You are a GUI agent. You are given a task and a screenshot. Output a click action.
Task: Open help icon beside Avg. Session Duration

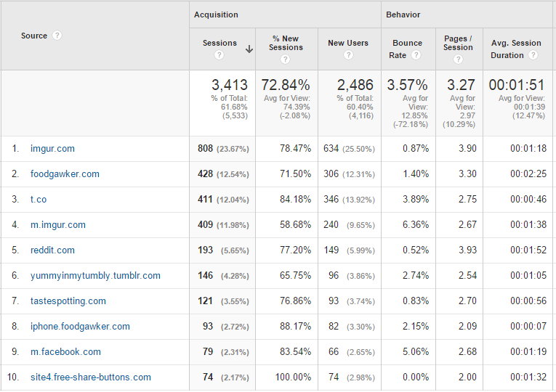(533, 55)
